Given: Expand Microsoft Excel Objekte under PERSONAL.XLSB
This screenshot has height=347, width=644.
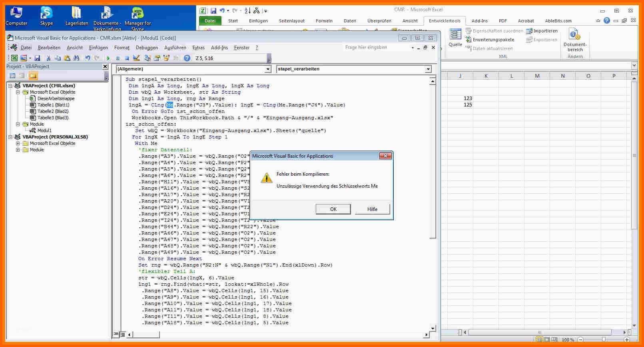Looking at the screenshot, I should coord(18,143).
